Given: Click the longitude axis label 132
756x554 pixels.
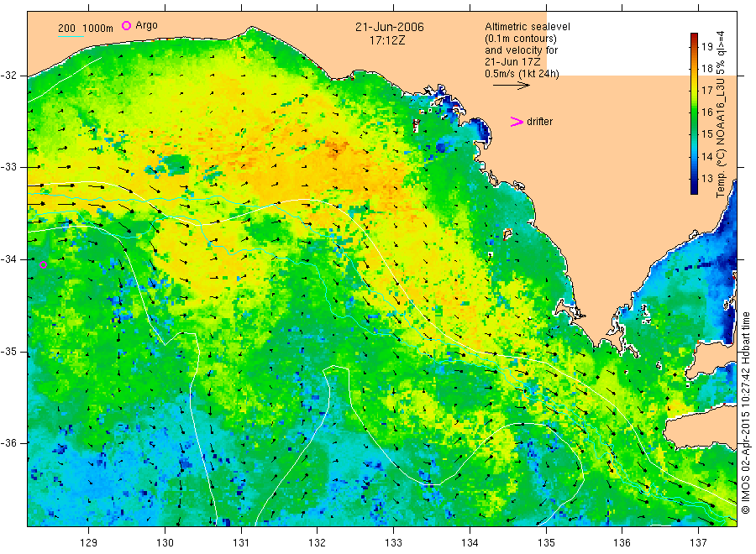Looking at the screenshot, I should point(318,543).
